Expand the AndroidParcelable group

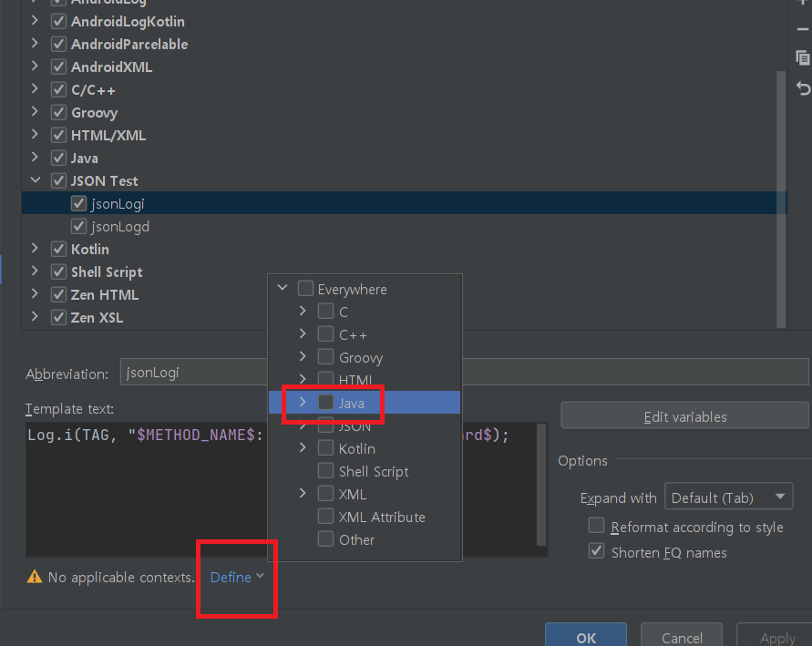coord(35,44)
